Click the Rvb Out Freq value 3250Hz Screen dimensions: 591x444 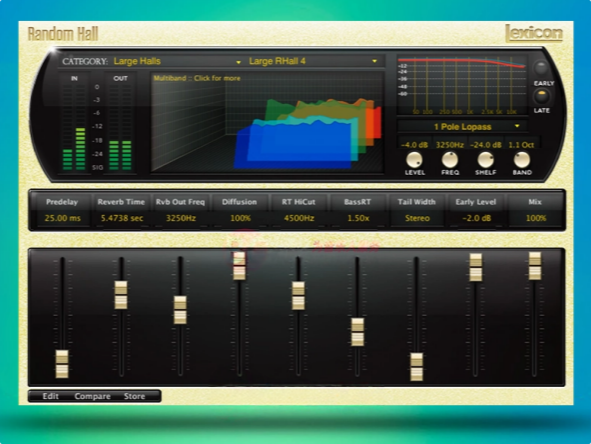[x=181, y=218]
